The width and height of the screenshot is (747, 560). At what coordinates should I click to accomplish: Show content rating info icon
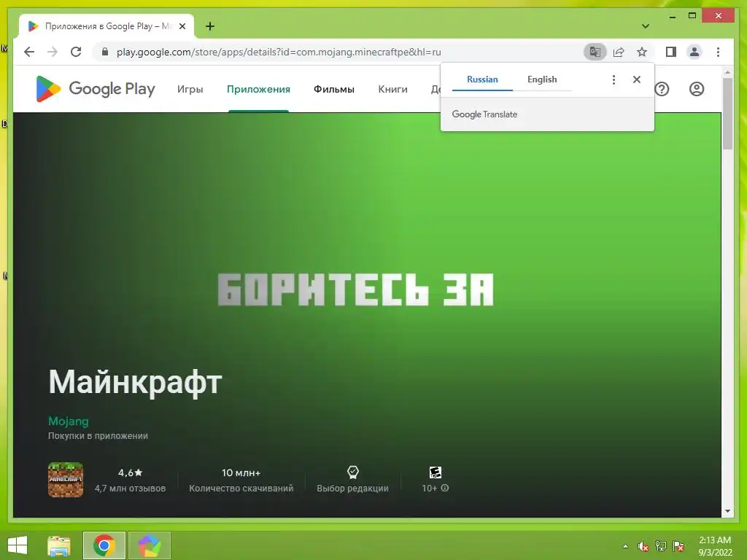pyautogui.click(x=444, y=488)
